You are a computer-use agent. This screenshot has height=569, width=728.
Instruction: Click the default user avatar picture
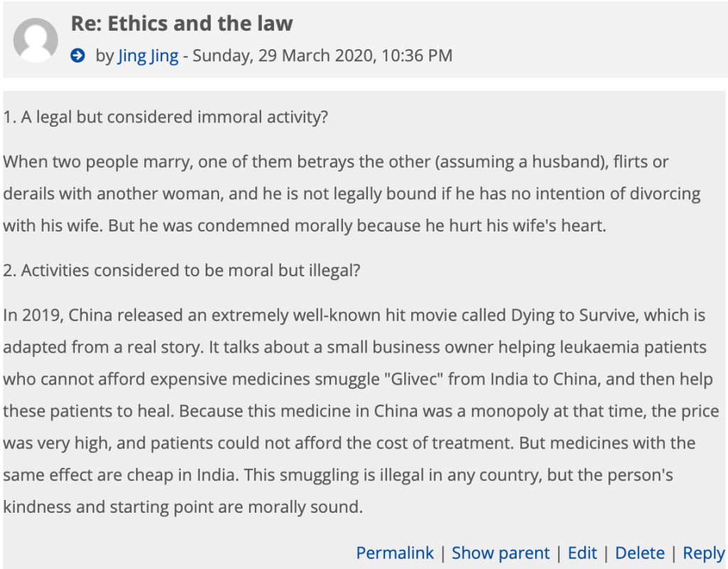click(36, 40)
